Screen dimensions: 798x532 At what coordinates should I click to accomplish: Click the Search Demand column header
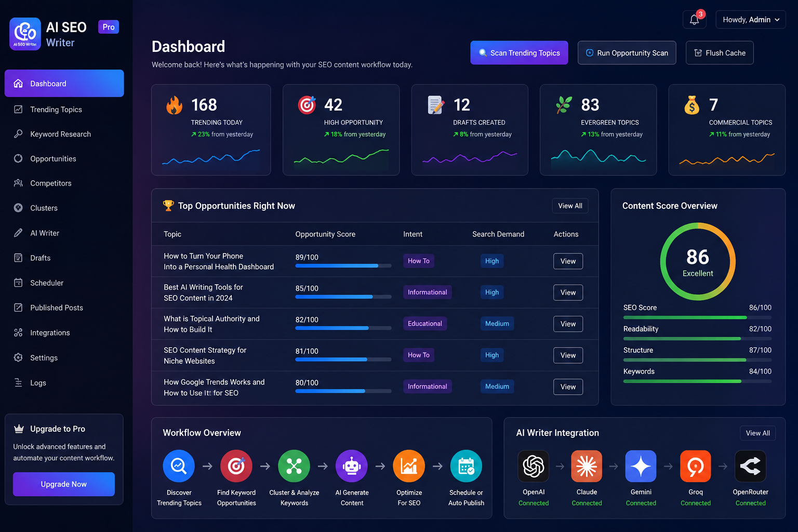[498, 234]
